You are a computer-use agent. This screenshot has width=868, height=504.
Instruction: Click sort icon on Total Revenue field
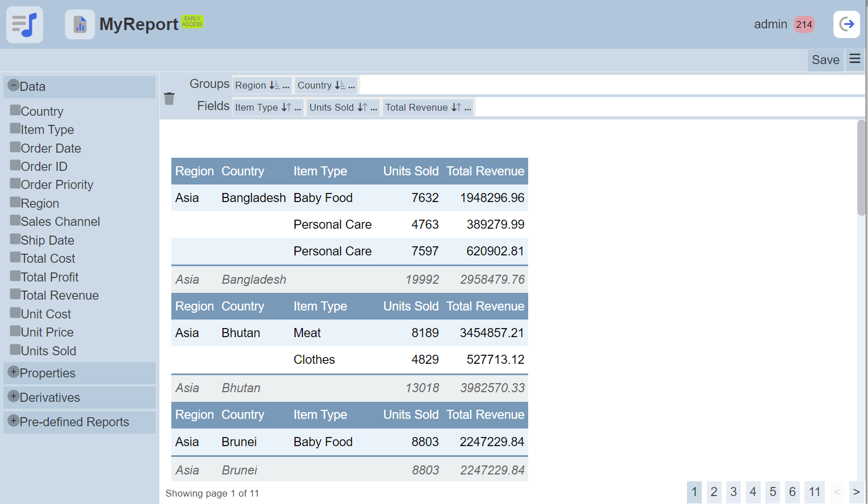click(x=456, y=107)
